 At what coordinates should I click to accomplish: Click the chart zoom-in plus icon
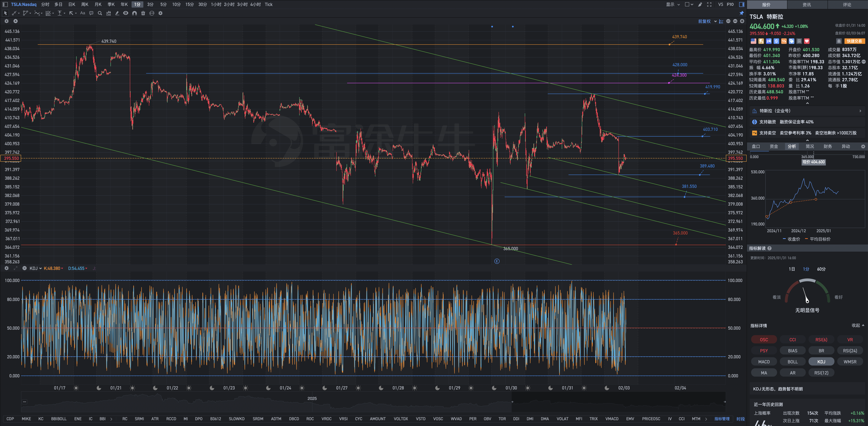(742, 21)
